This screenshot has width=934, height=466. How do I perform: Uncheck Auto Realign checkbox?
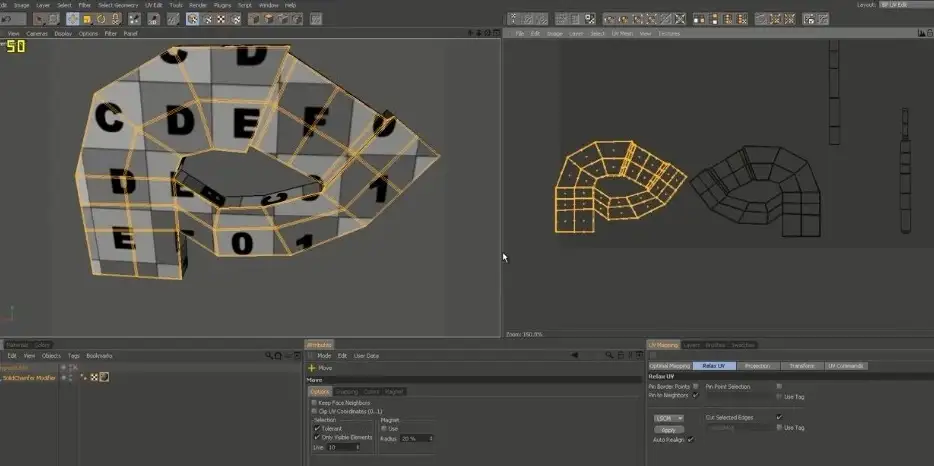pyautogui.click(x=690, y=439)
